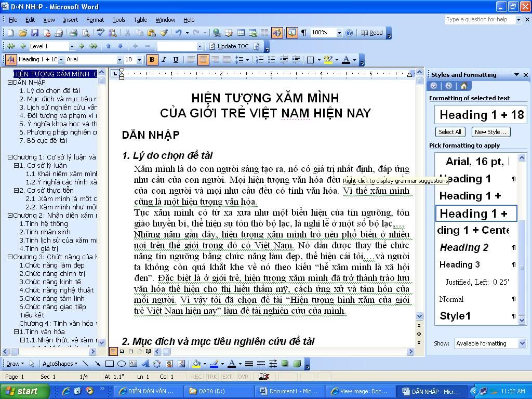Apply center alignment to the paragraph
Screen dimensions: 532x399
(x=203, y=59)
